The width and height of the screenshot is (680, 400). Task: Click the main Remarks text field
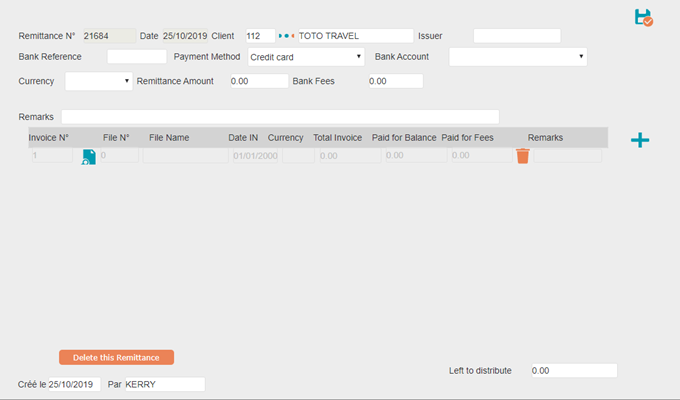pos(280,117)
